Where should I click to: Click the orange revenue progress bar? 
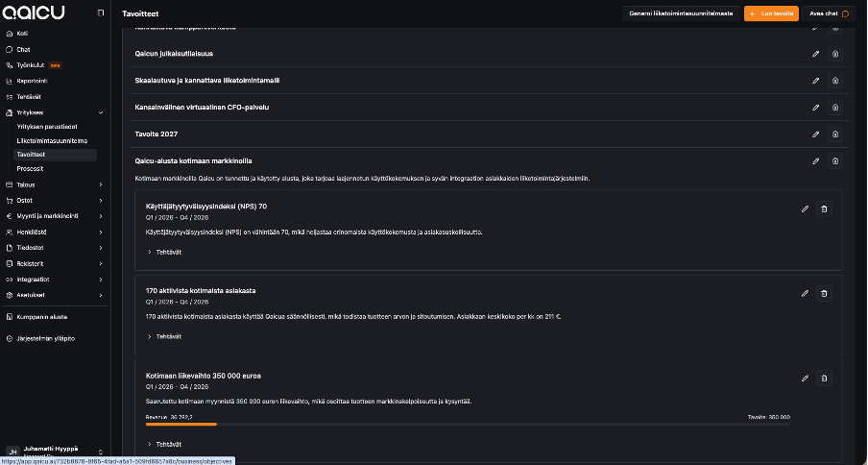[181, 424]
